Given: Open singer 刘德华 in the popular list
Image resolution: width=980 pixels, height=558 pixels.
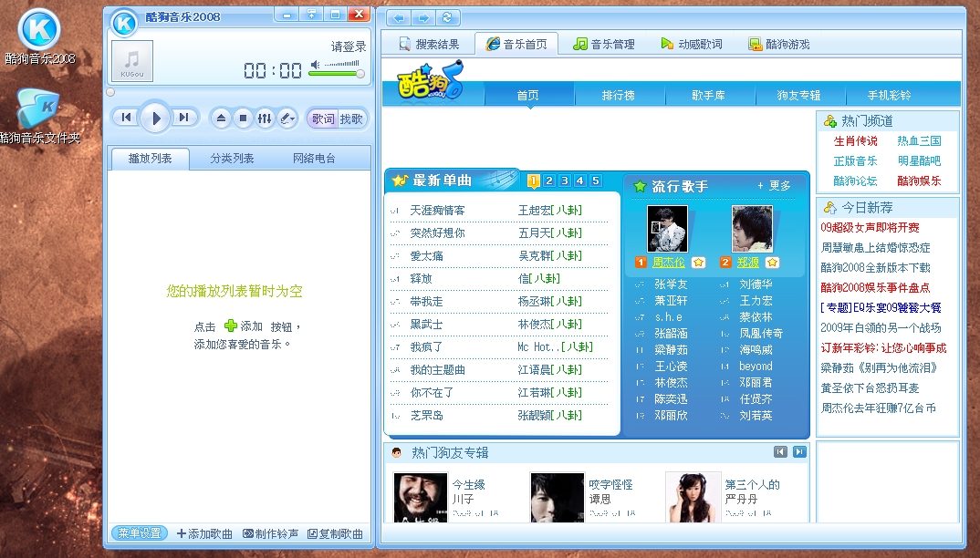Looking at the screenshot, I should [756, 284].
